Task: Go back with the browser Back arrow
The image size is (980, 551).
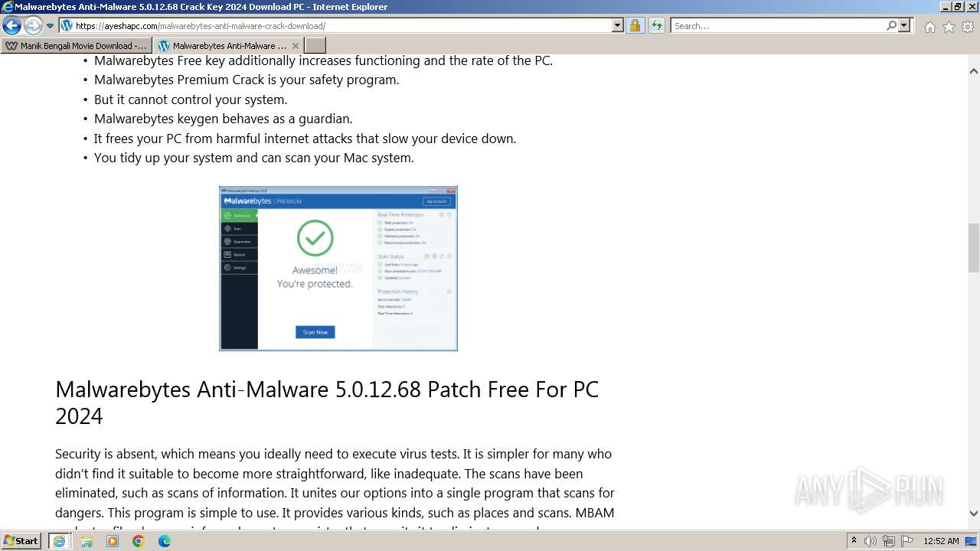Action: pyautogui.click(x=12, y=26)
